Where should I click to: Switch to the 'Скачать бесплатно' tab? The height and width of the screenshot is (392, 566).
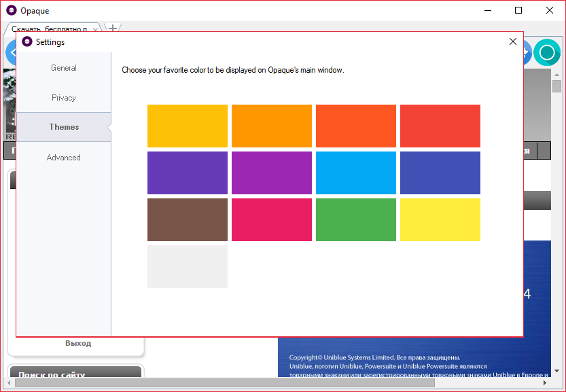pos(49,29)
